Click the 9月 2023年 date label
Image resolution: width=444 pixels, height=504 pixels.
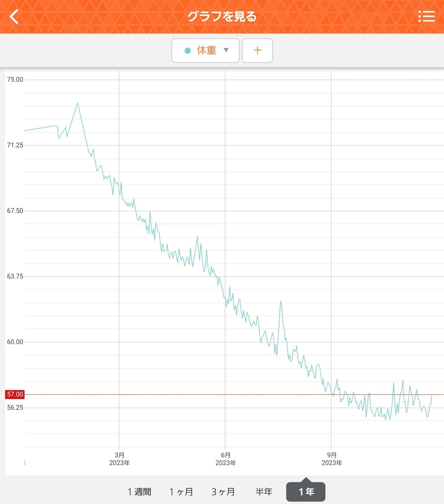(332, 459)
